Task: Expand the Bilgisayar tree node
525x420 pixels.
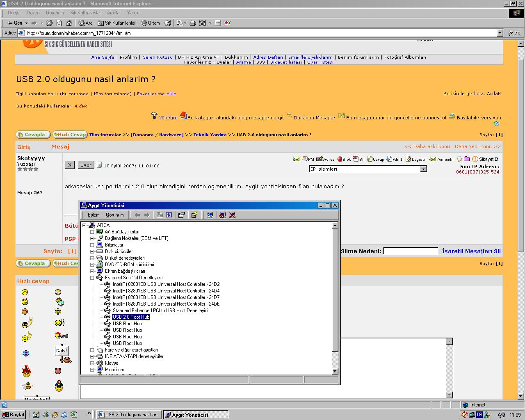Action: 92,245
